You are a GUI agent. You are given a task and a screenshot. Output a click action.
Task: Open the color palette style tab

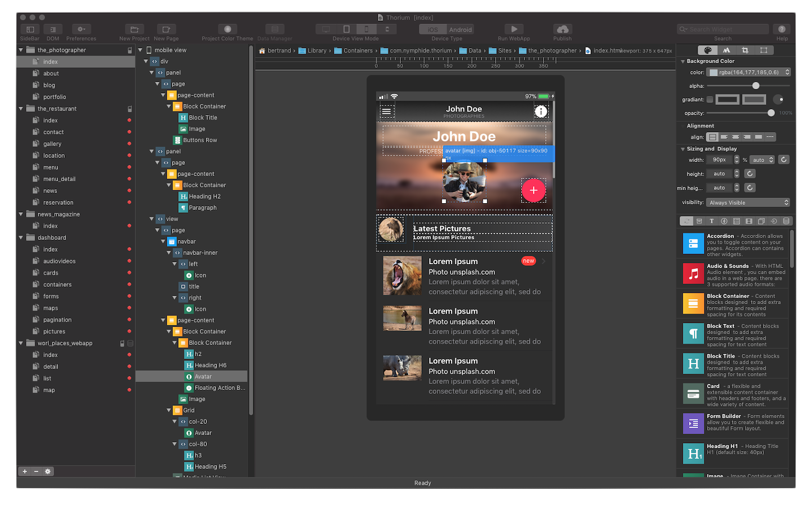708,50
